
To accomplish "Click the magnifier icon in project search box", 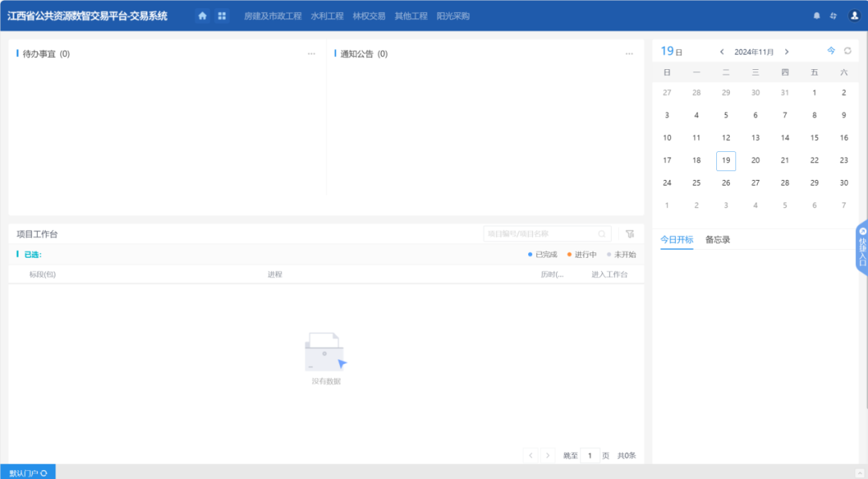I will pos(602,233).
